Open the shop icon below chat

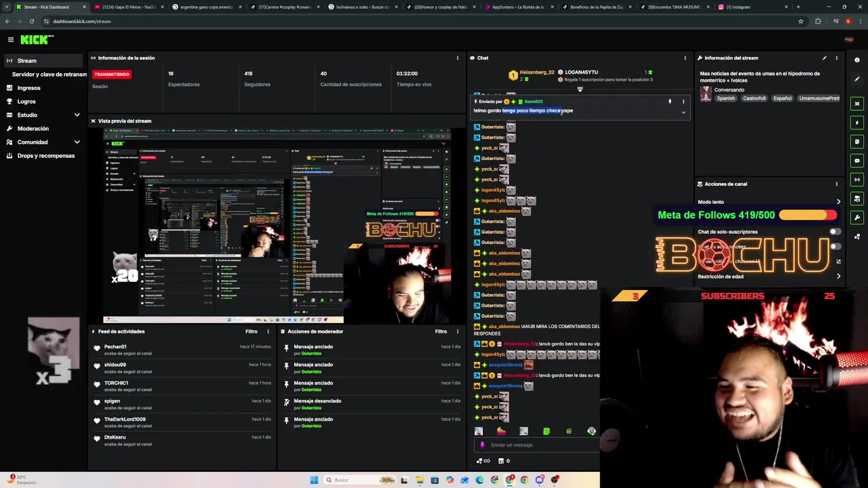tap(501, 461)
